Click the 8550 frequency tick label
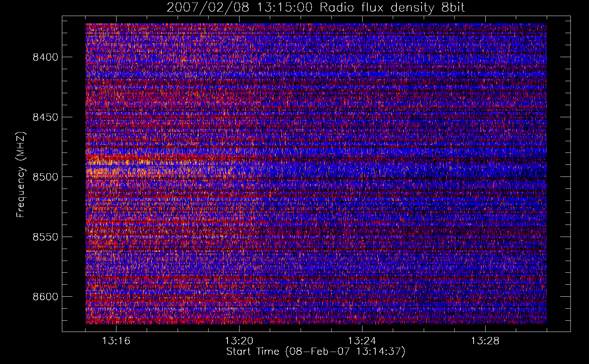Screen dimensions: 589x364 coord(45,237)
